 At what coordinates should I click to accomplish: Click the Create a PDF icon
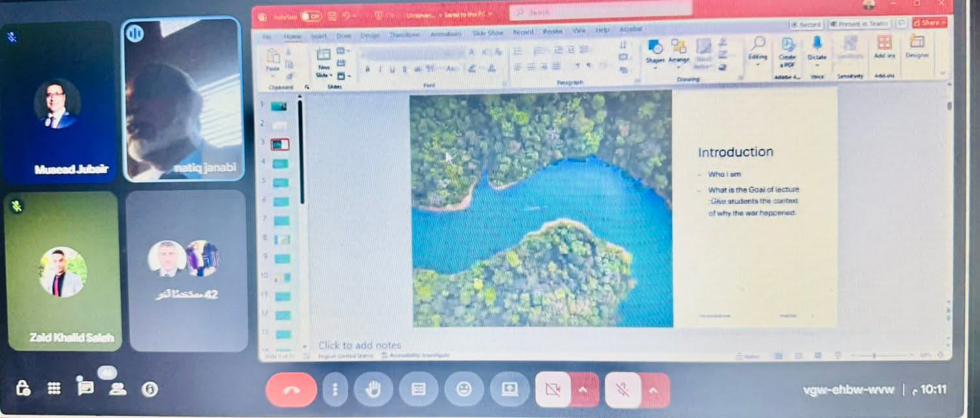tap(788, 48)
